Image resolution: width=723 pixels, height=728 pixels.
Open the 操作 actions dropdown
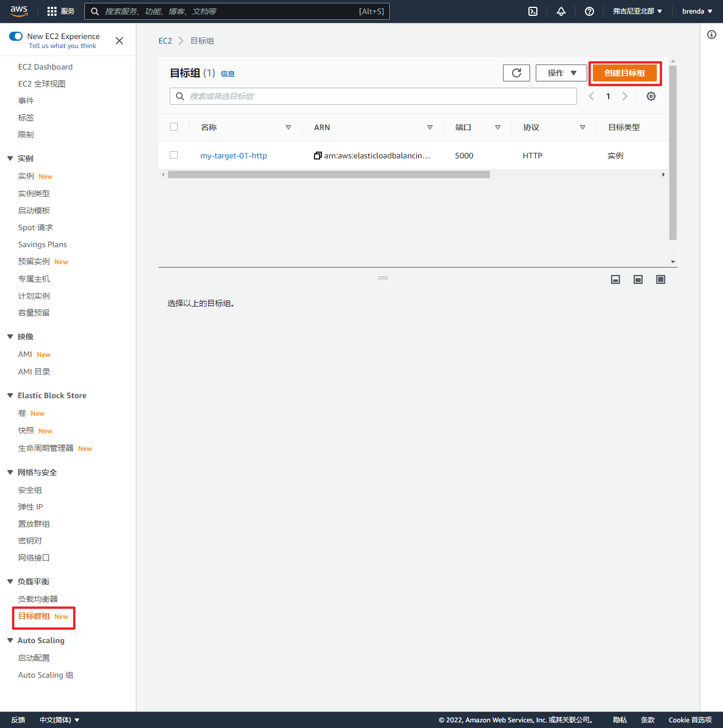561,73
